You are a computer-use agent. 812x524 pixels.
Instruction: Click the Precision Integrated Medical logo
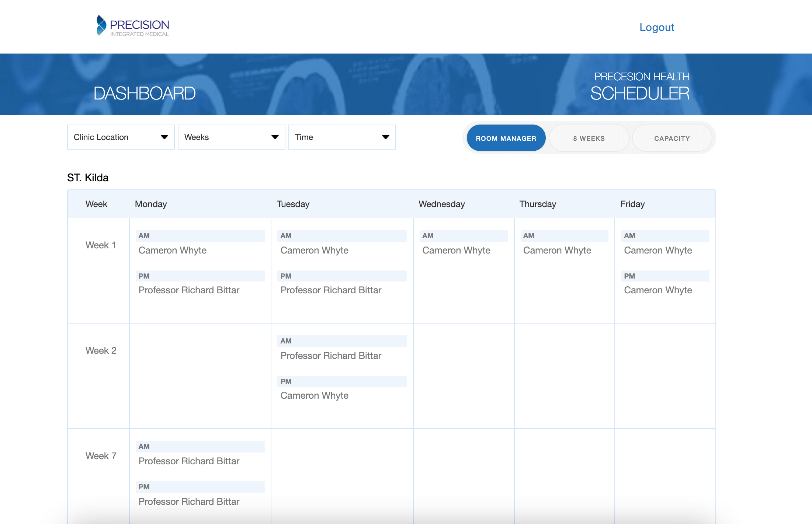131,27
